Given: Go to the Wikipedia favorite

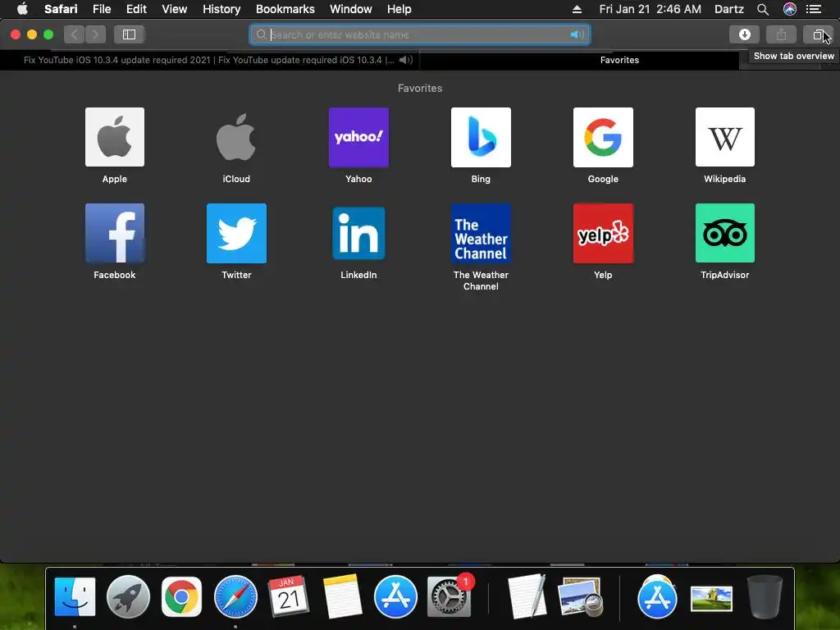Looking at the screenshot, I should (725, 137).
